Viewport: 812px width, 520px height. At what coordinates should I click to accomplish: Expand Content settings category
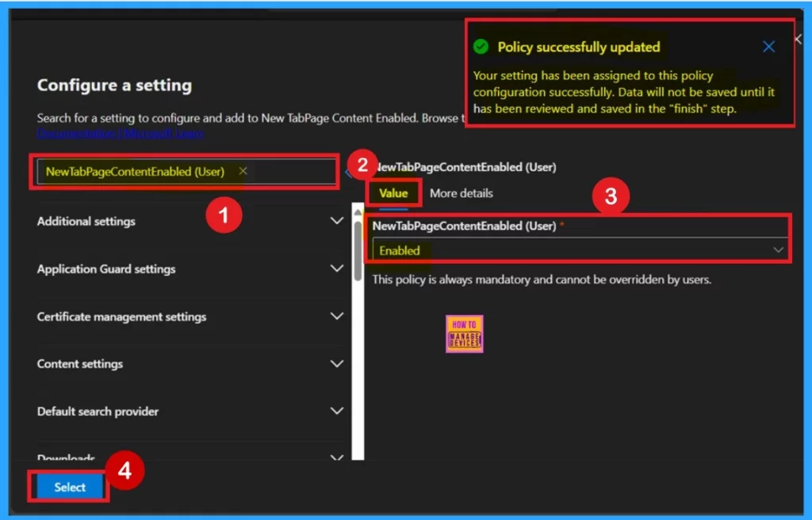pyautogui.click(x=336, y=364)
